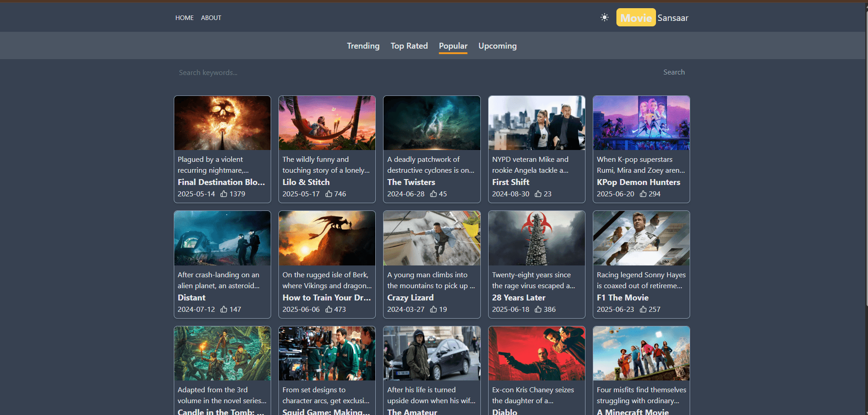Click the title 'Final Destination Blo...'
868x415 pixels.
[x=221, y=182]
